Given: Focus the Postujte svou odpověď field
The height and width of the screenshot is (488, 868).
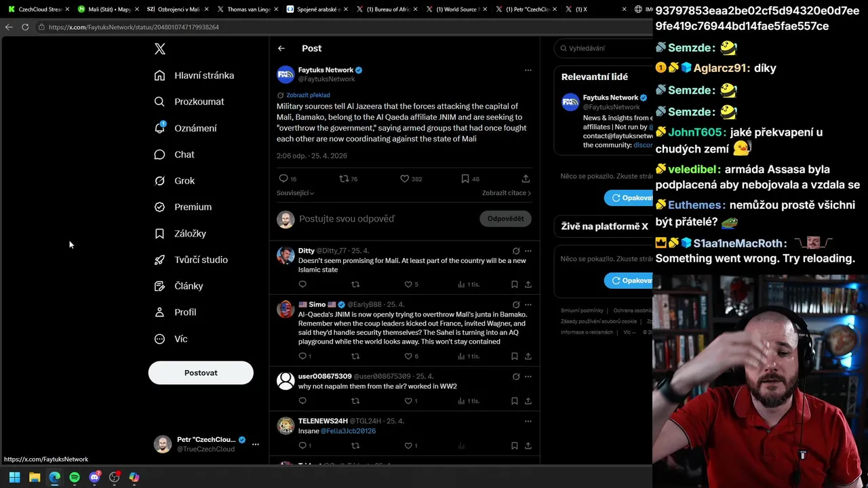Looking at the screenshot, I should (387, 219).
